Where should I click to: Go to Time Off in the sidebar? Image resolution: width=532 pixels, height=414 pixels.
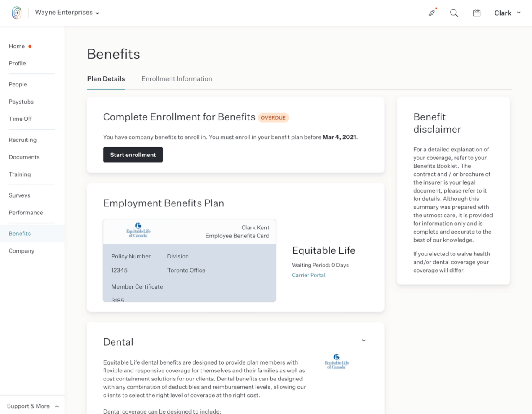pyautogui.click(x=20, y=119)
